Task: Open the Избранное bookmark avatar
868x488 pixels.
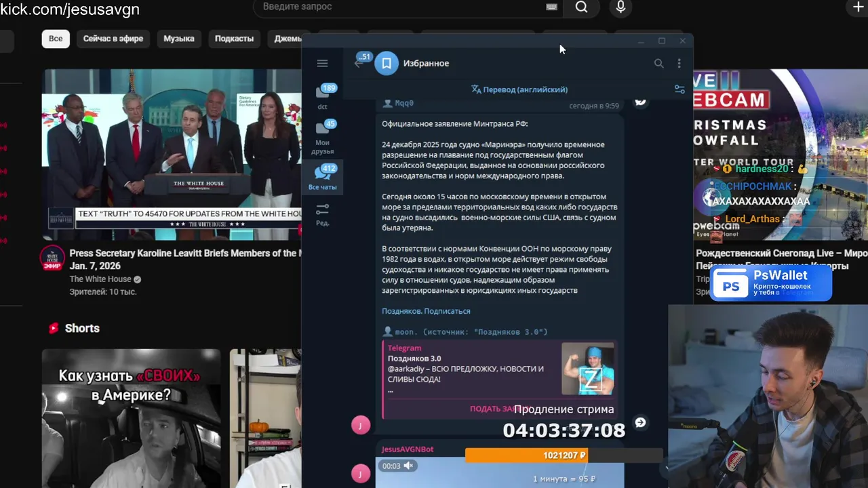Action: click(387, 63)
